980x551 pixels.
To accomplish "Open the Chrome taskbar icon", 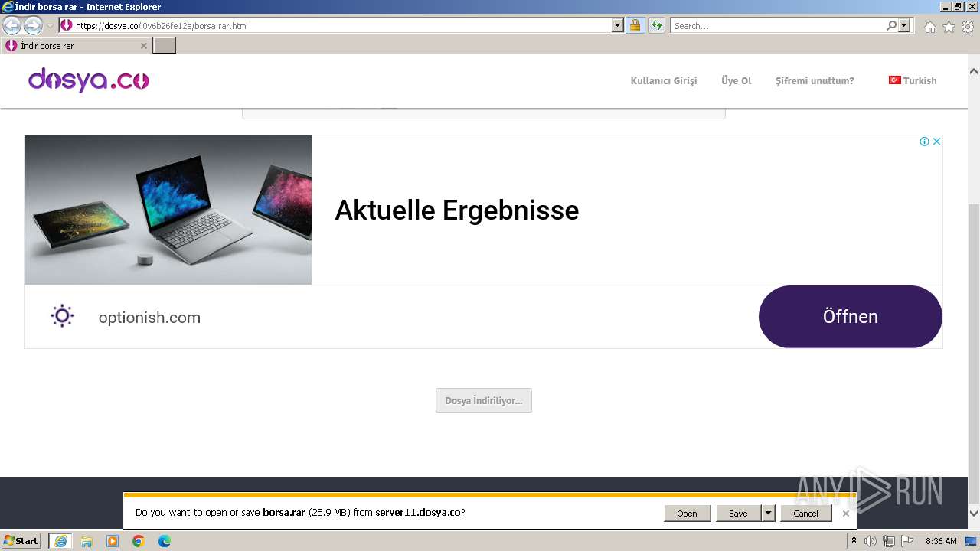I will (139, 541).
